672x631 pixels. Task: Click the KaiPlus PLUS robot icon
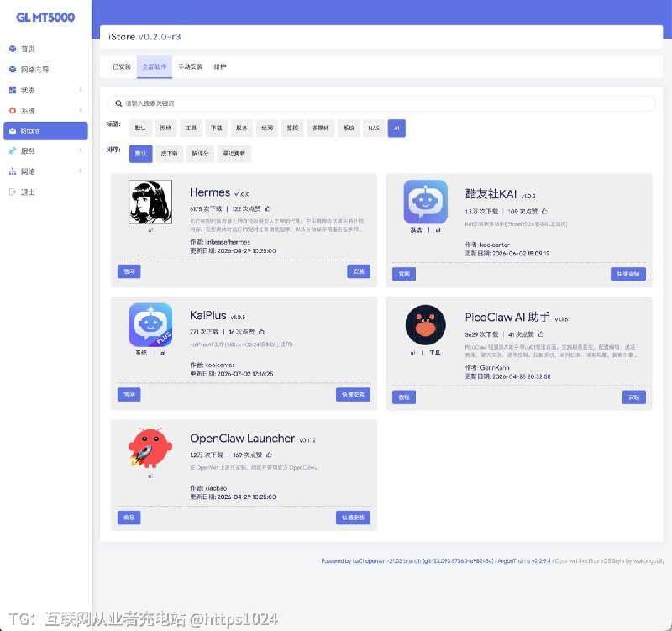click(x=150, y=325)
